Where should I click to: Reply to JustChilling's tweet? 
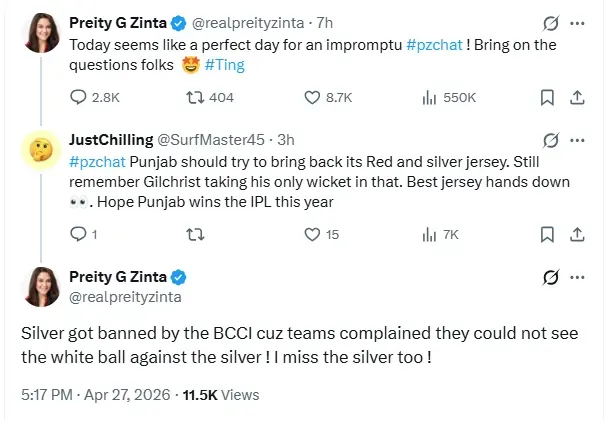coord(80,234)
